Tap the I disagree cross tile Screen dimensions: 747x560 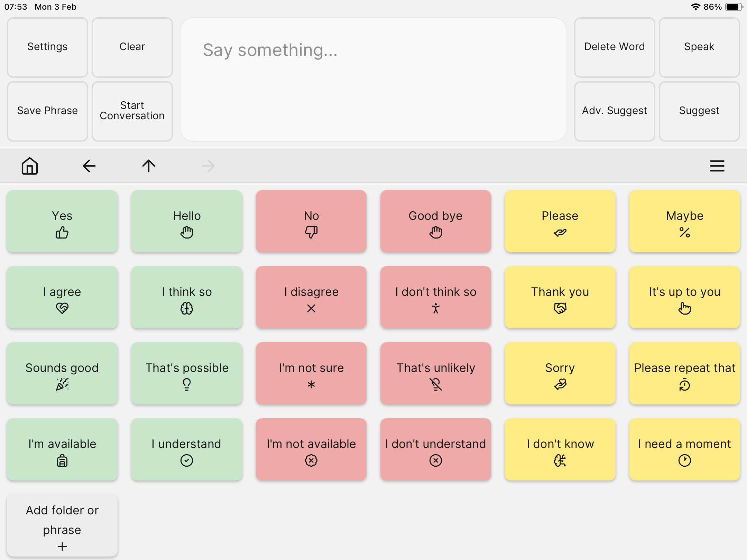point(311,297)
